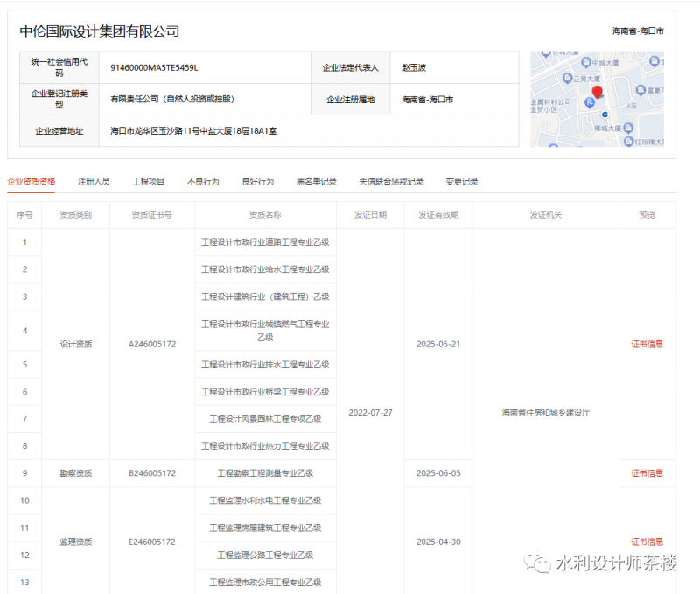Click the 海南省-海口市 label beside the company title
Viewport: 700px width, 594px height.
coord(638,31)
